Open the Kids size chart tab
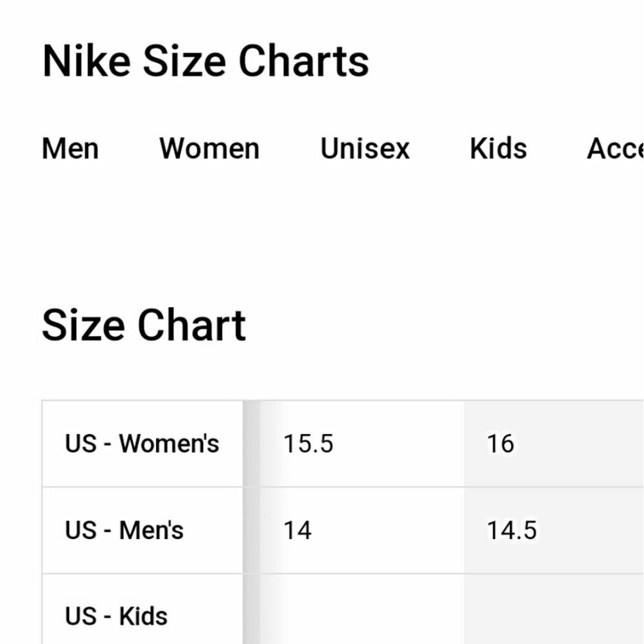The width and height of the screenshot is (644, 644). (x=498, y=148)
